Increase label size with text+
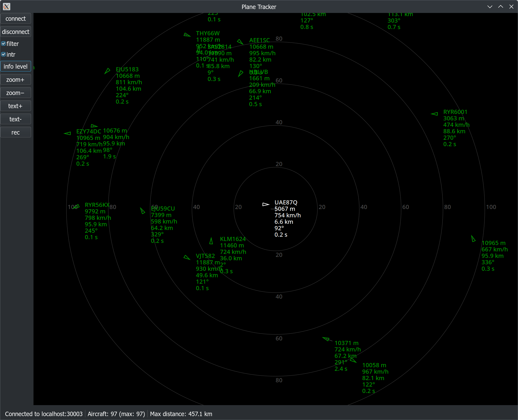This screenshot has height=420, width=518. (x=16, y=106)
